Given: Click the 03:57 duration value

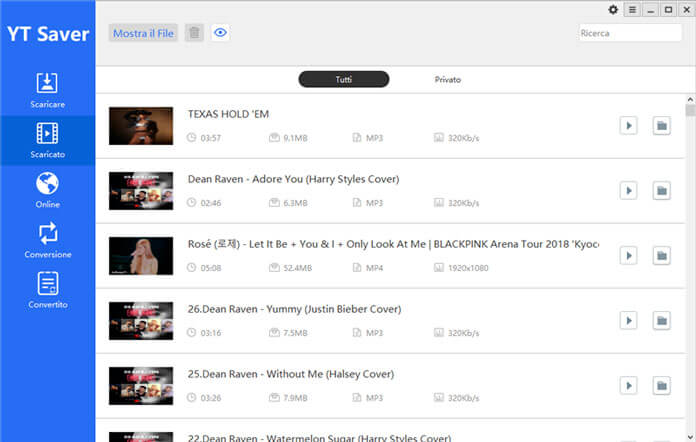Looking at the screenshot, I should coord(210,138).
